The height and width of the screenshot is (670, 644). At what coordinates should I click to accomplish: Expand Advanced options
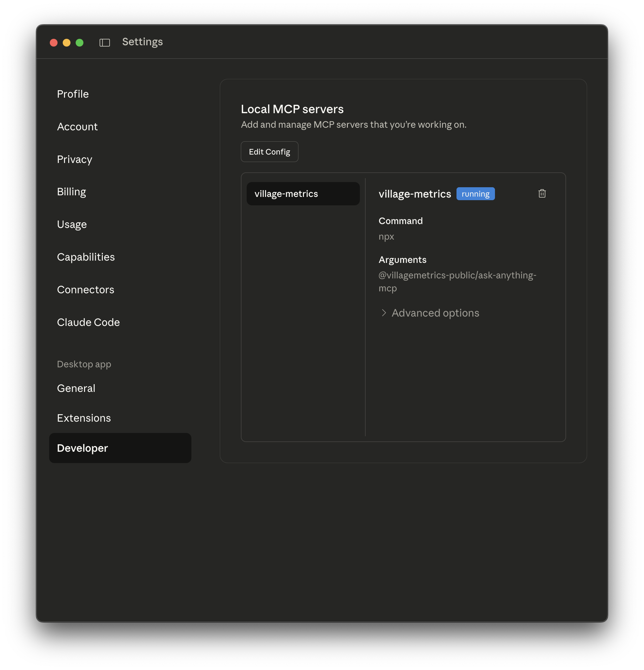pos(435,313)
